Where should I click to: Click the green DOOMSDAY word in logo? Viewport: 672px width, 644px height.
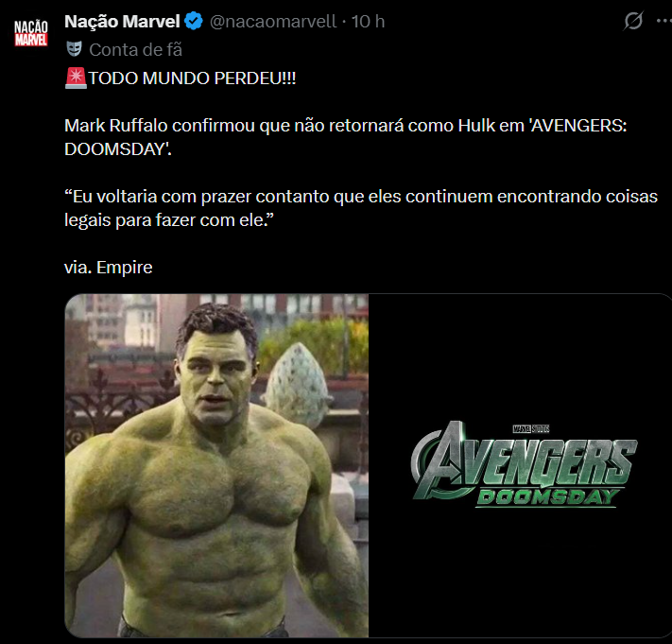pyautogui.click(x=548, y=497)
